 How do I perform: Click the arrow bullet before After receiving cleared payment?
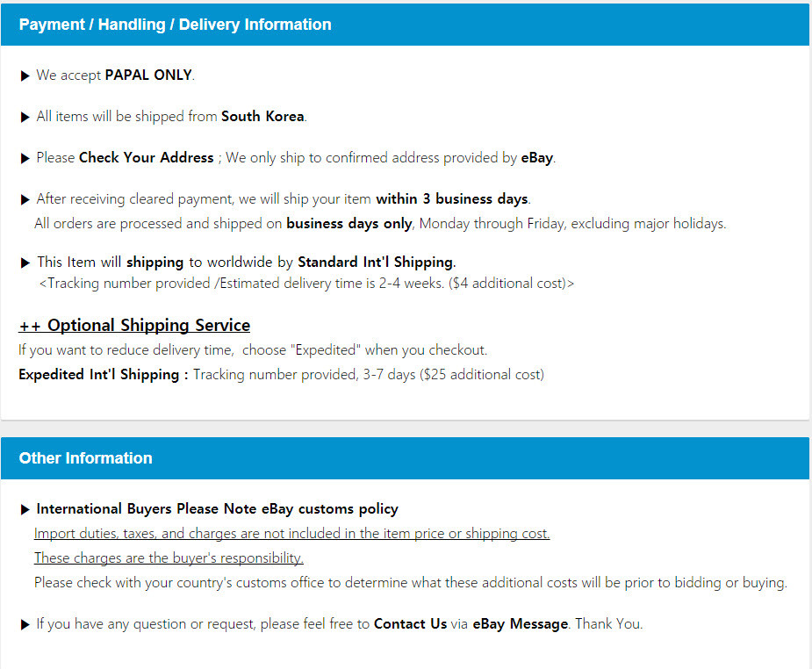tap(25, 200)
